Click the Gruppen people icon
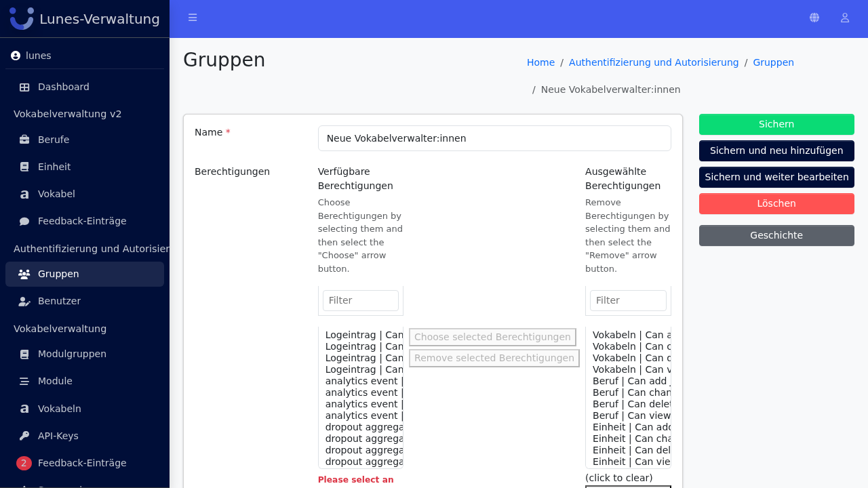This screenshot has height=488, width=868. coord(24,274)
